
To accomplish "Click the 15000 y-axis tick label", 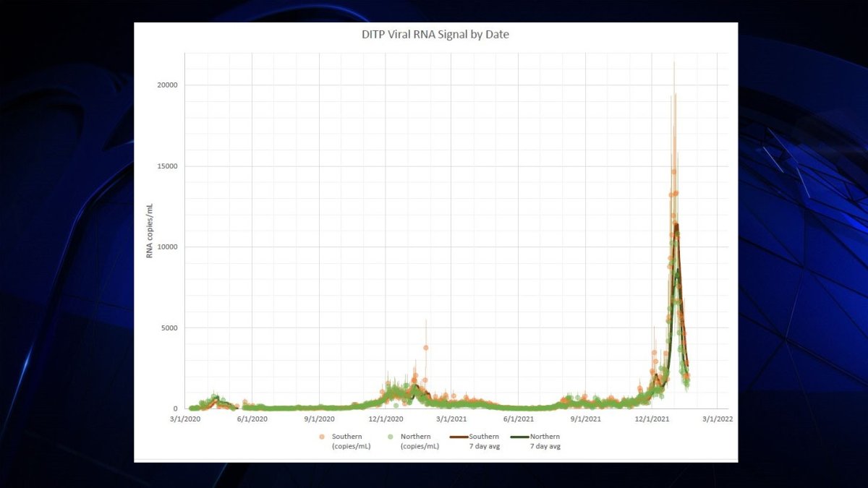I will point(167,166).
